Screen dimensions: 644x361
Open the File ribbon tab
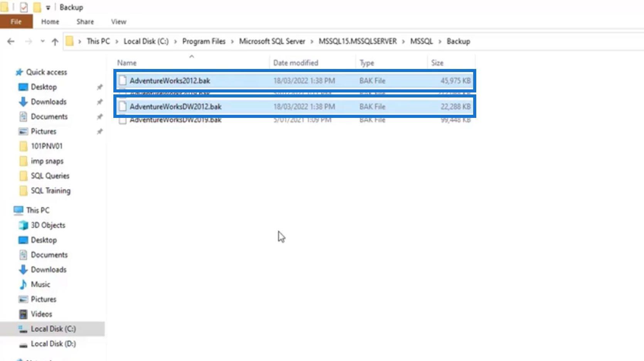tap(16, 22)
